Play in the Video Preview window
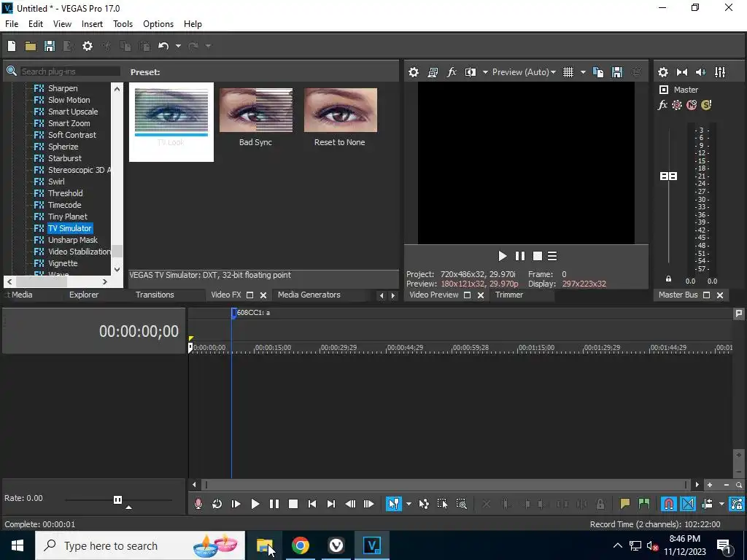Screen dimensions: 747x560 [x=502, y=256]
